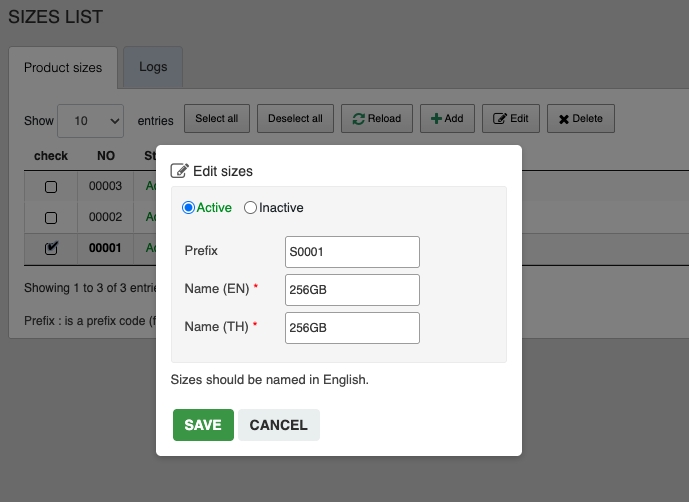Uncheck the checkbox for row 00001
The width and height of the screenshot is (689, 502).
51,248
